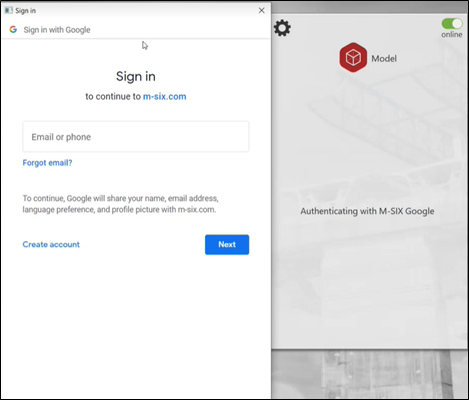Click the red Model cube icon

coord(353,58)
